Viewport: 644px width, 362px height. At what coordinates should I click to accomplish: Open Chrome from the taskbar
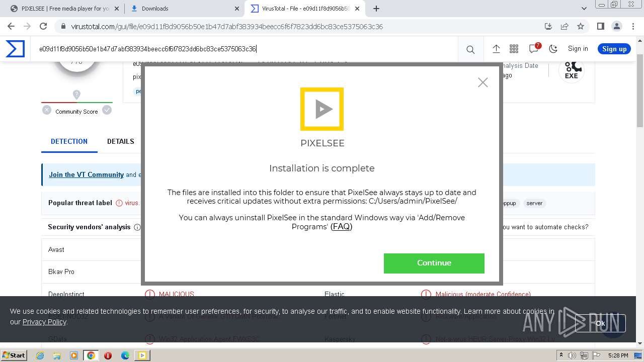91,355
